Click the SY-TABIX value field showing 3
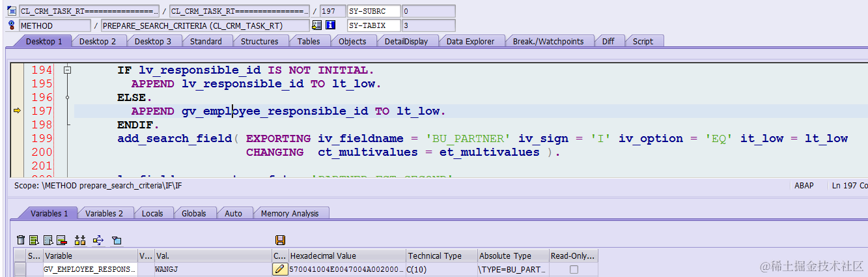 (x=428, y=25)
